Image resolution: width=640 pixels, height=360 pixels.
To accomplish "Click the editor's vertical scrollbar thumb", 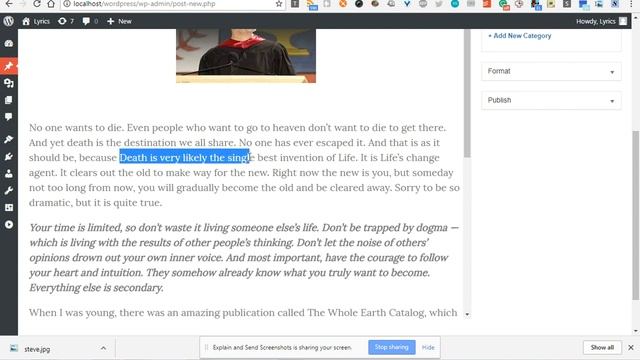I will click(467, 93).
